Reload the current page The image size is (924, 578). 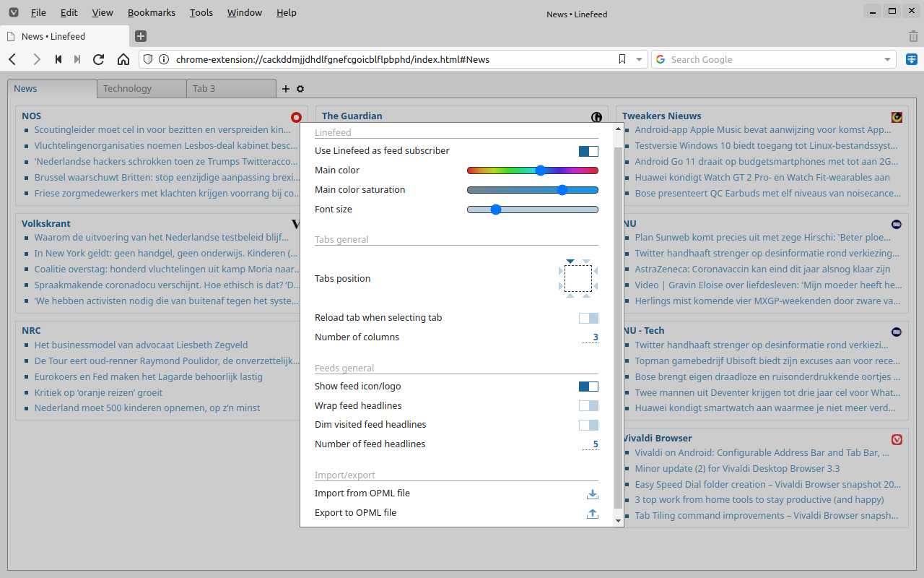click(99, 59)
